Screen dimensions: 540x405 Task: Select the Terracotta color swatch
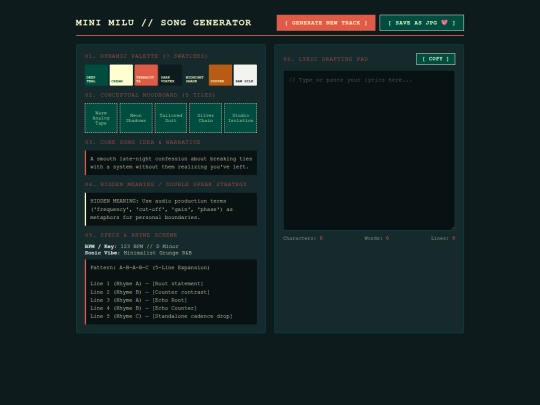point(146,75)
